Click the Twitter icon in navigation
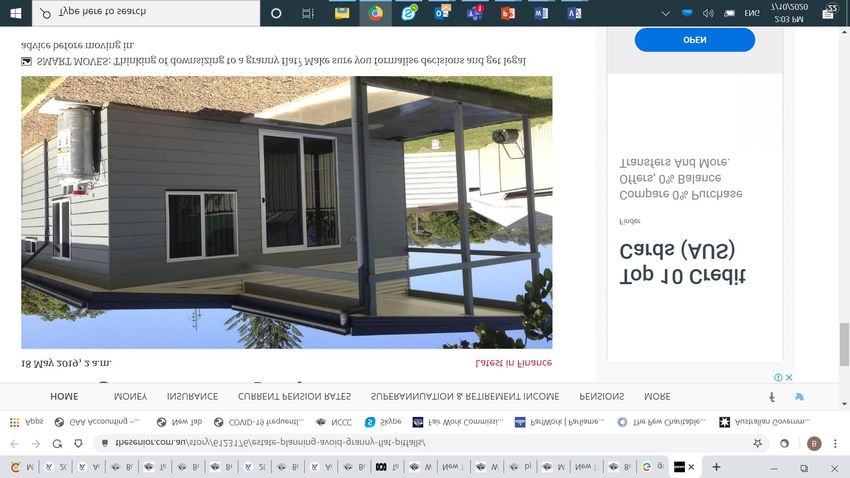850x478 pixels. (x=799, y=397)
